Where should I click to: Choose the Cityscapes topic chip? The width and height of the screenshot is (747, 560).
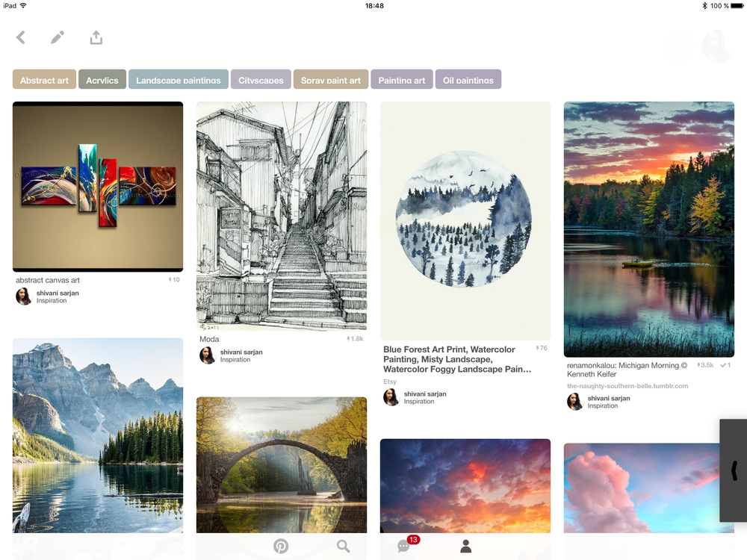(x=261, y=80)
